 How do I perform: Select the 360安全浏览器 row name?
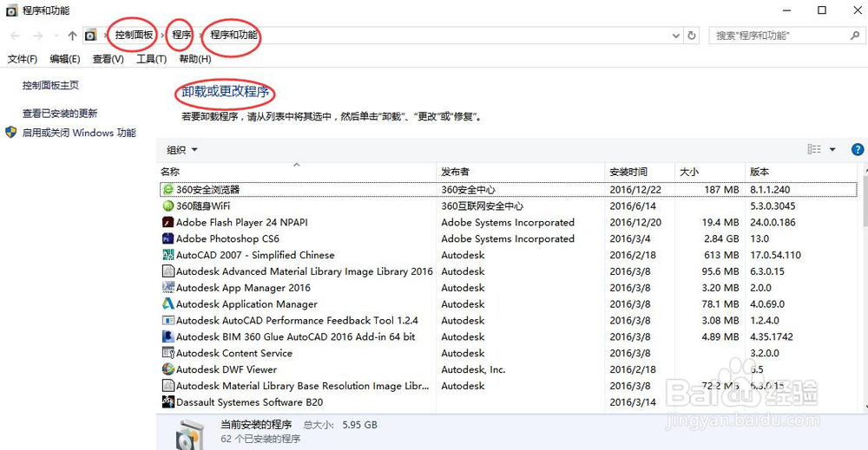click(x=208, y=190)
